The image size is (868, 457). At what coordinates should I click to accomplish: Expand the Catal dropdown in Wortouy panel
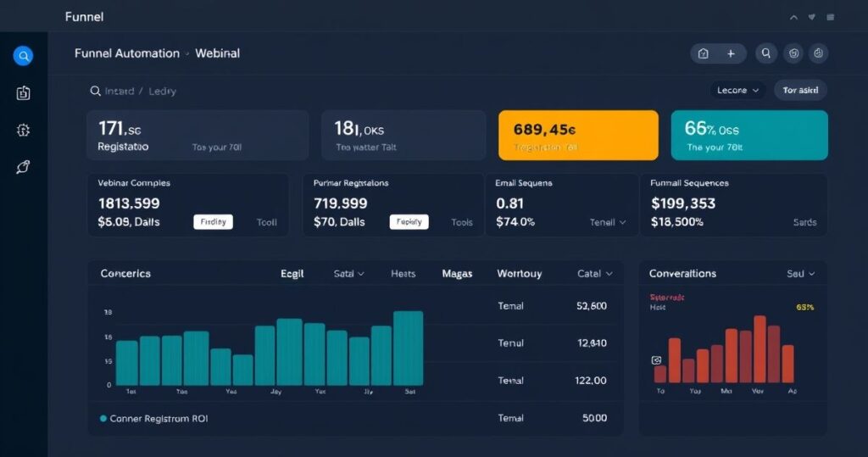tap(594, 274)
